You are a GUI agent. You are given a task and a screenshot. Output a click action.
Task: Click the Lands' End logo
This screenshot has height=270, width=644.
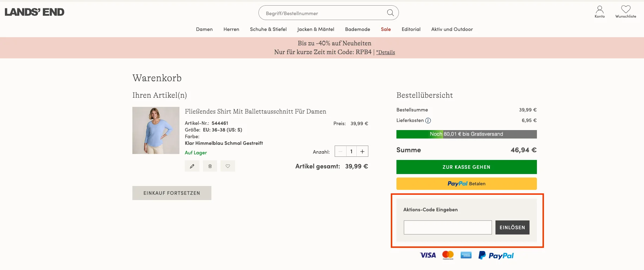click(x=34, y=12)
